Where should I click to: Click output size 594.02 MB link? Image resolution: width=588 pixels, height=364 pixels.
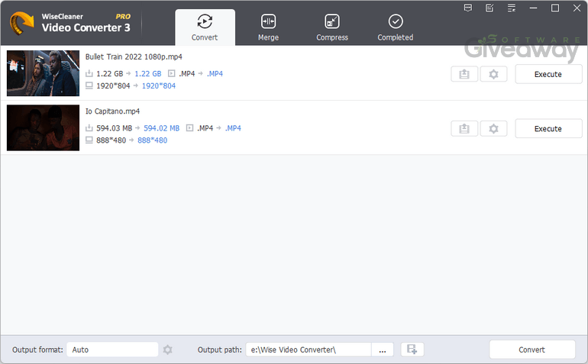pos(162,128)
